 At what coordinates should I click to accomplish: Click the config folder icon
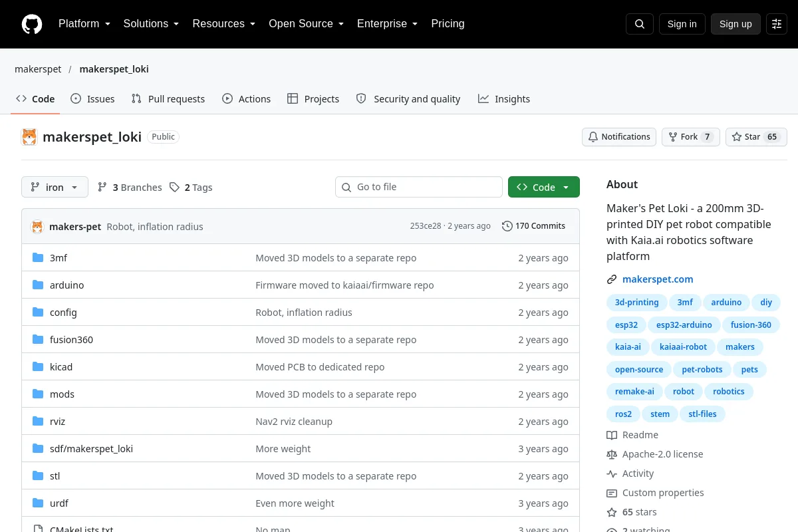pyautogui.click(x=38, y=313)
